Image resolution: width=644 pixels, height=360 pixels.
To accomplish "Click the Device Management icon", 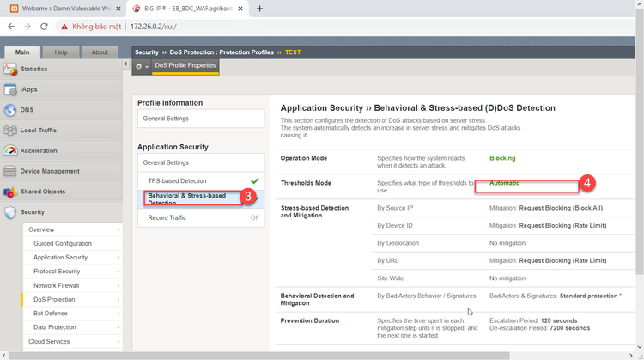I will coord(10,171).
